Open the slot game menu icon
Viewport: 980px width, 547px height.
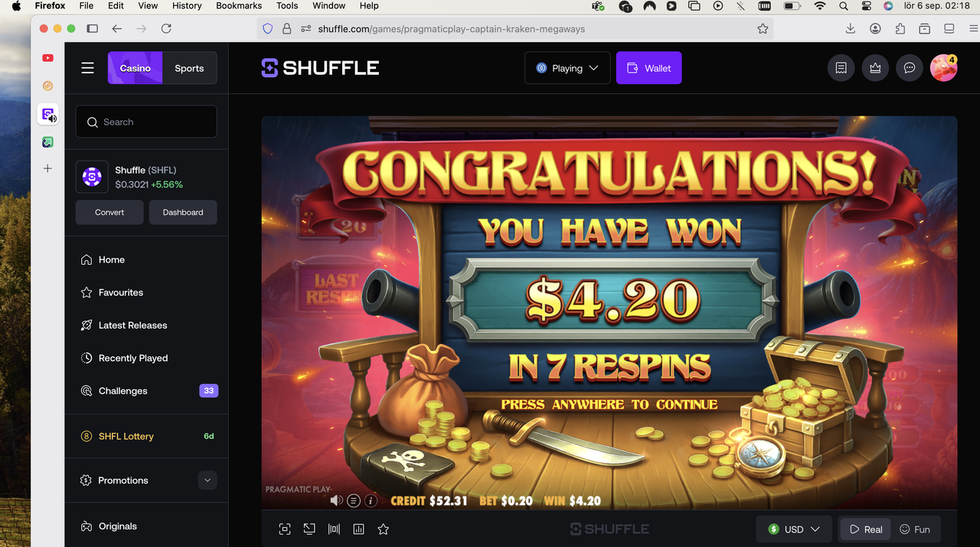click(354, 501)
